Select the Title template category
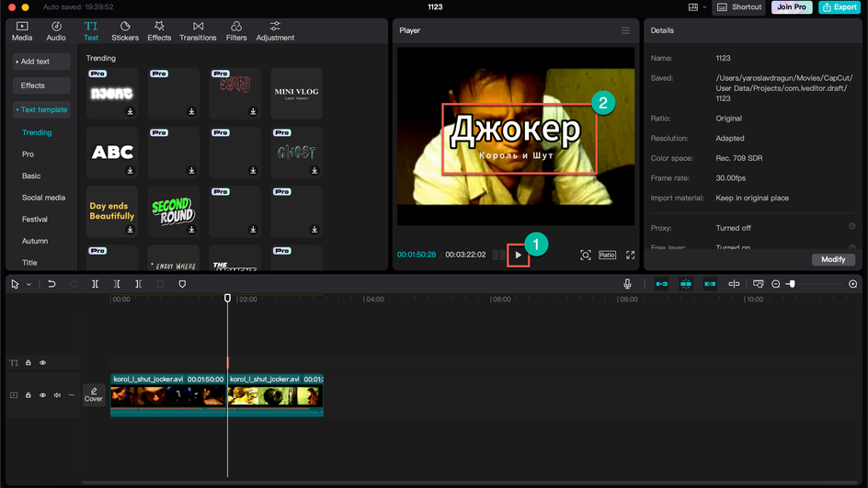The height and width of the screenshot is (488, 868). click(x=29, y=262)
